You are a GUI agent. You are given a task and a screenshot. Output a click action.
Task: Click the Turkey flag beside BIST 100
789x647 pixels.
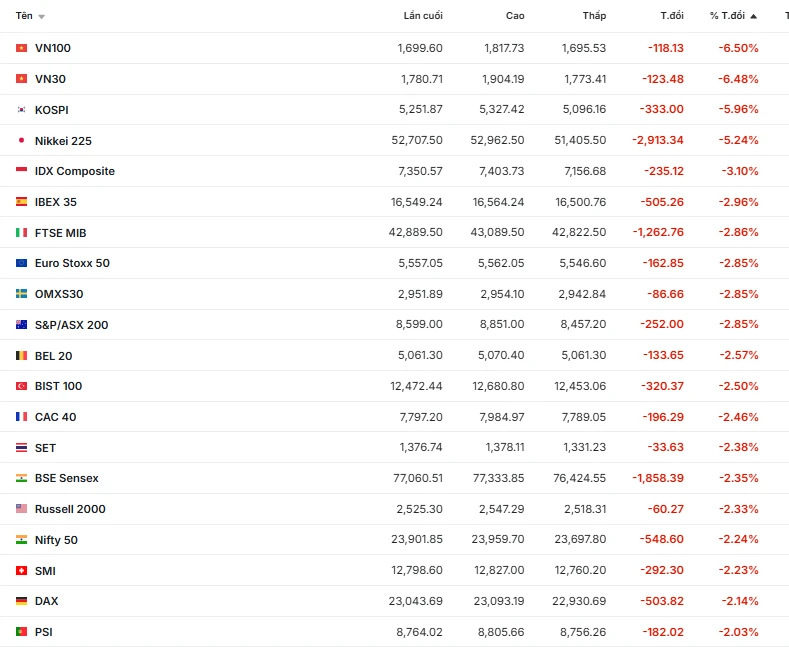[x=21, y=387]
